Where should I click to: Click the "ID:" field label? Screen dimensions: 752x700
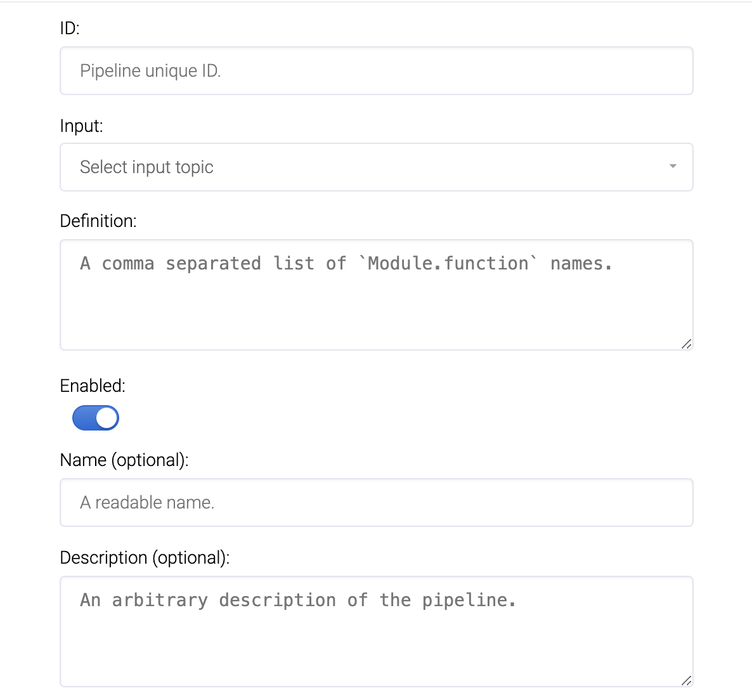pyautogui.click(x=70, y=29)
